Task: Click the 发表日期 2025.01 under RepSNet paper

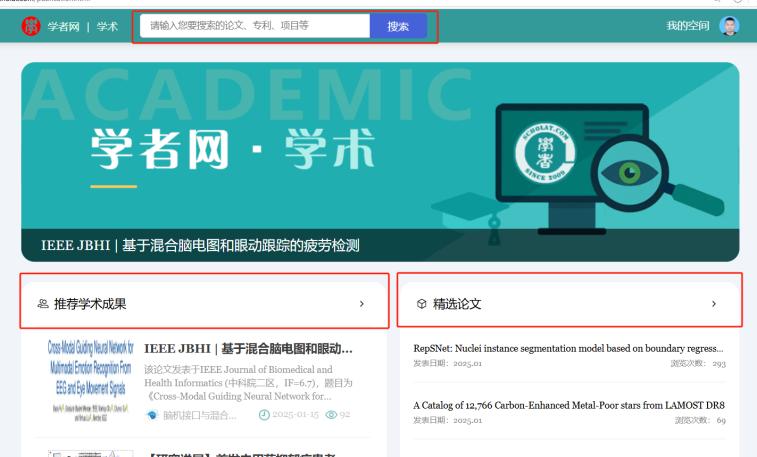Action: [448, 363]
